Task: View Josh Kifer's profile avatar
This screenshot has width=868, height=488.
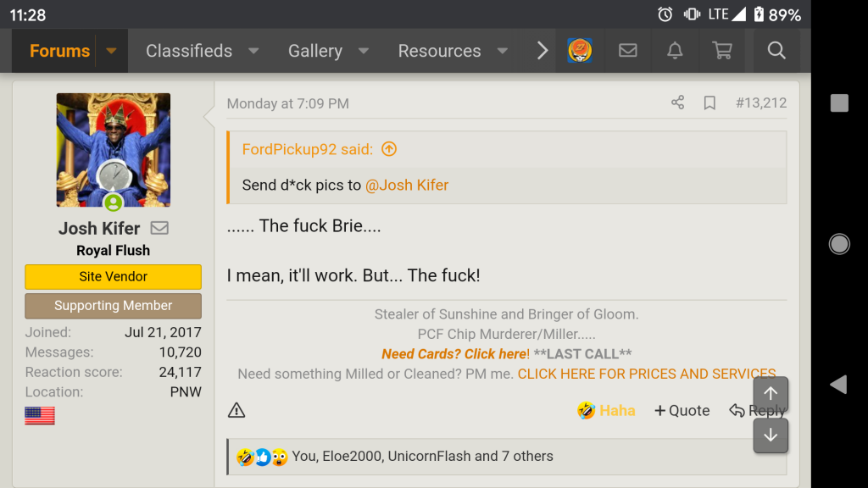Action: tap(114, 150)
